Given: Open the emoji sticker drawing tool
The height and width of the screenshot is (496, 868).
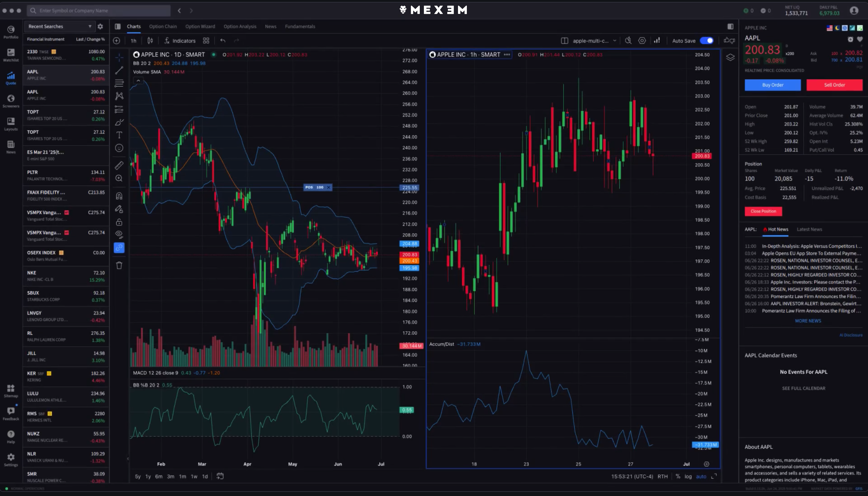Looking at the screenshot, I should click(x=119, y=148).
